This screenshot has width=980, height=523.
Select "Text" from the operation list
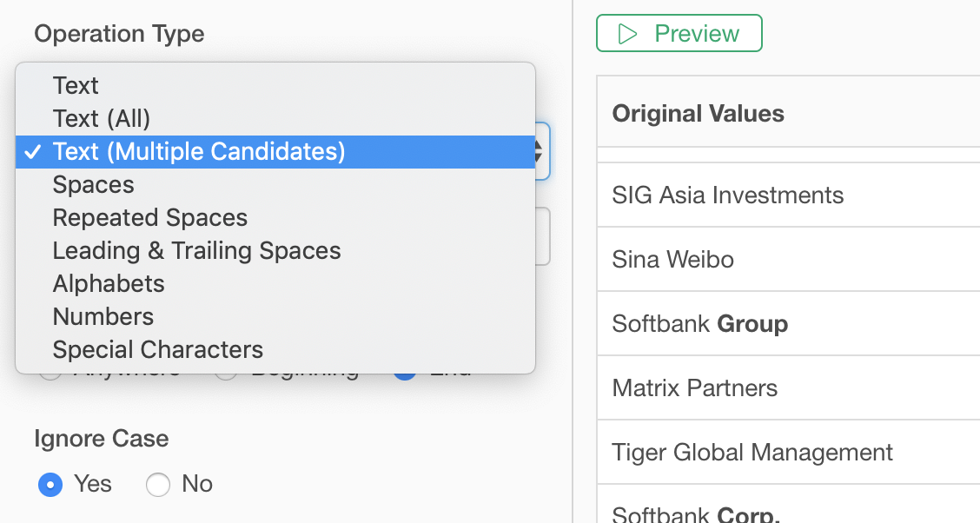[76, 85]
